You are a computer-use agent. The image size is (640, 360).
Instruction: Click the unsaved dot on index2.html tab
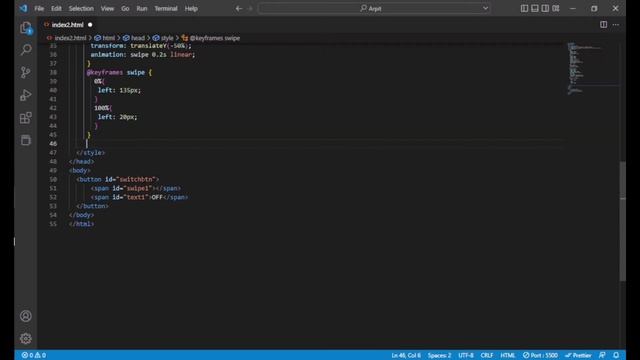pos(90,25)
